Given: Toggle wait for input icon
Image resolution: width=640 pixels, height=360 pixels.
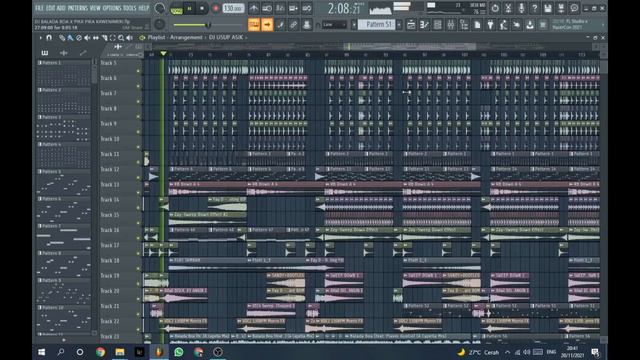Looking at the screenshot, I should (x=267, y=8).
